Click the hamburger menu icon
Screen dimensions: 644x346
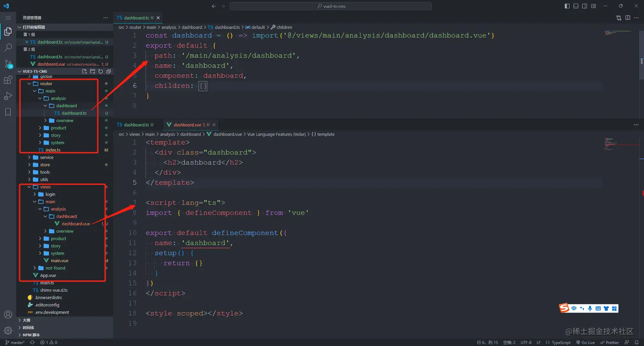point(8,18)
